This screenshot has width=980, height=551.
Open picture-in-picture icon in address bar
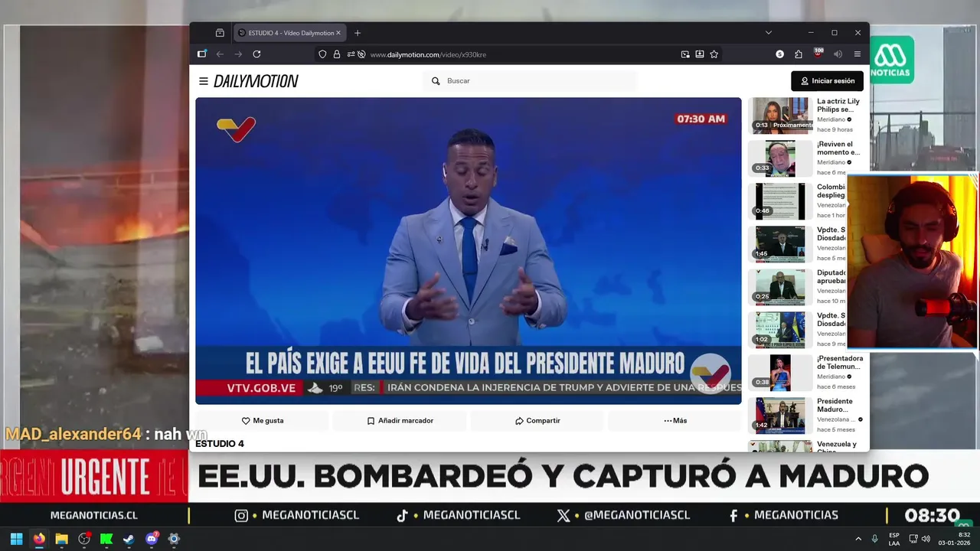point(685,54)
